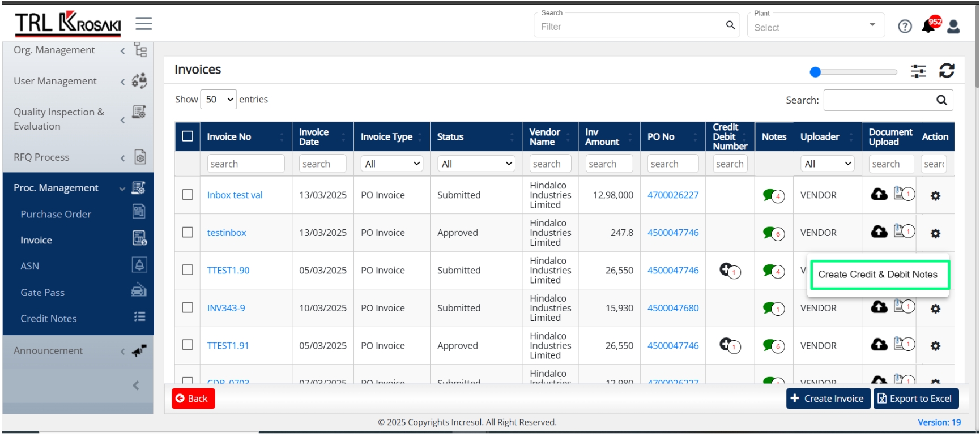Tick checkbox for TTEST1.90 invoice

pyautogui.click(x=188, y=270)
